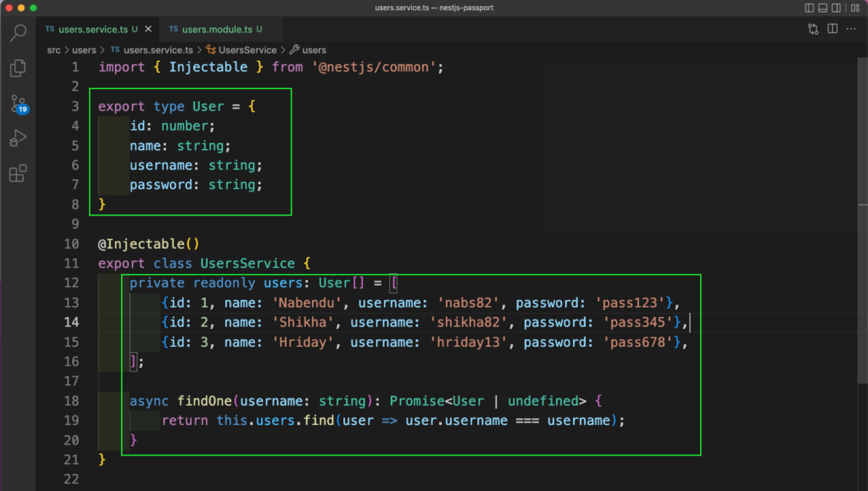868x491 pixels.
Task: Toggle the secondary side bar visibility
Action: point(838,8)
